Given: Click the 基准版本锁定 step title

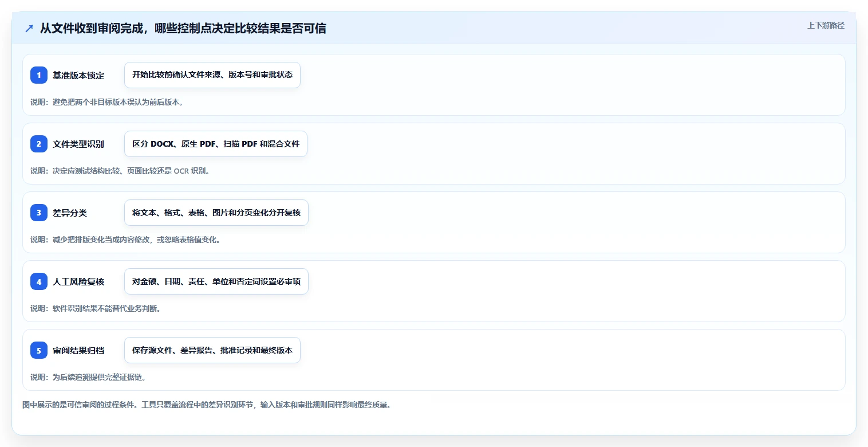Looking at the screenshot, I should pos(78,75).
